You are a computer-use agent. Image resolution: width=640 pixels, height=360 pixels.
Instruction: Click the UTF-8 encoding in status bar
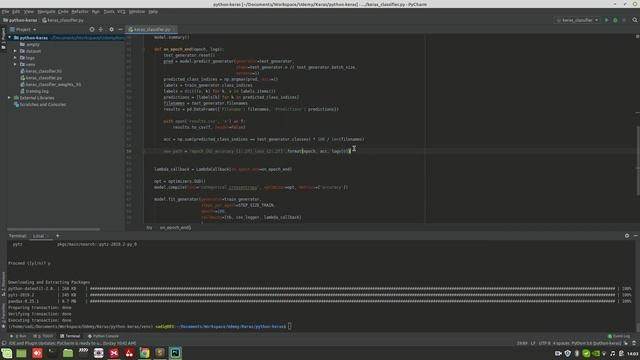click(x=544, y=343)
